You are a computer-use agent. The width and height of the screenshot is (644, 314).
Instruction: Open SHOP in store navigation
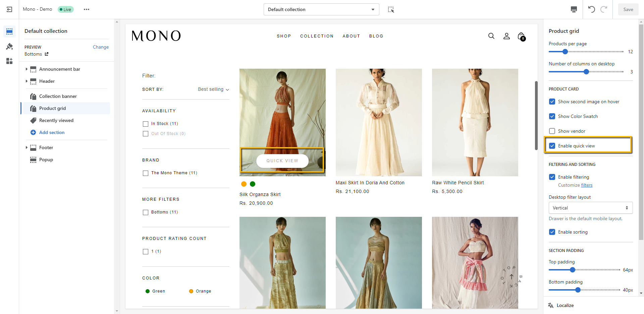pyautogui.click(x=284, y=36)
